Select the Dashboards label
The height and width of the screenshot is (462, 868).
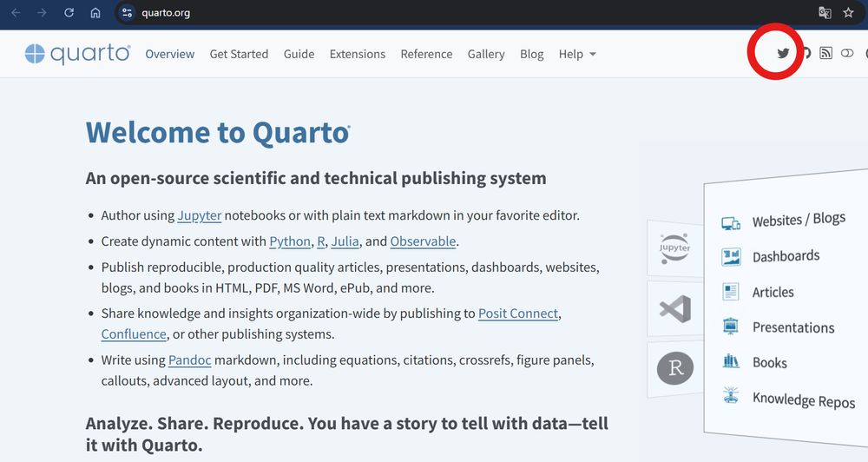(x=786, y=256)
